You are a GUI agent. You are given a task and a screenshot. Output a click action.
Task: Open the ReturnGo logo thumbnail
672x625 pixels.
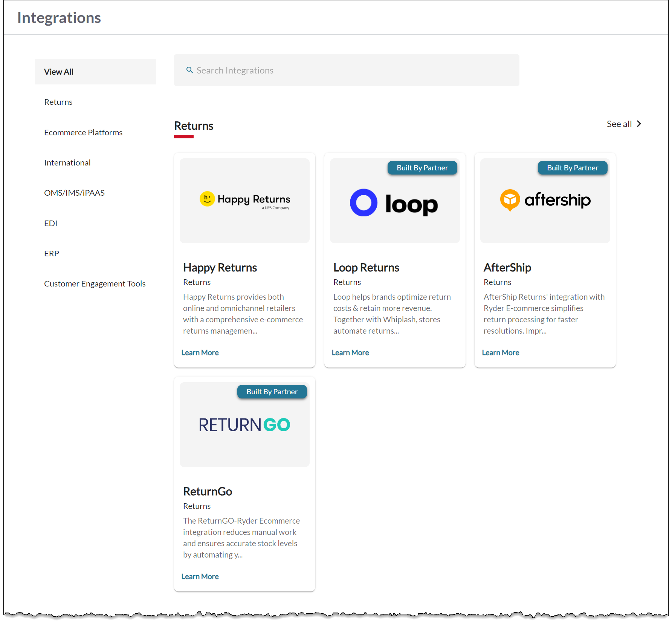pyautogui.click(x=244, y=425)
